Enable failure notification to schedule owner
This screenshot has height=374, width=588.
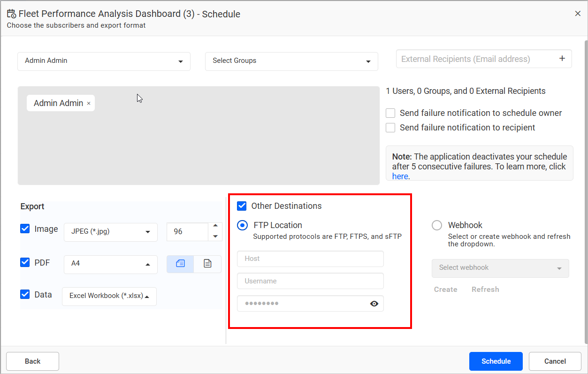point(390,113)
